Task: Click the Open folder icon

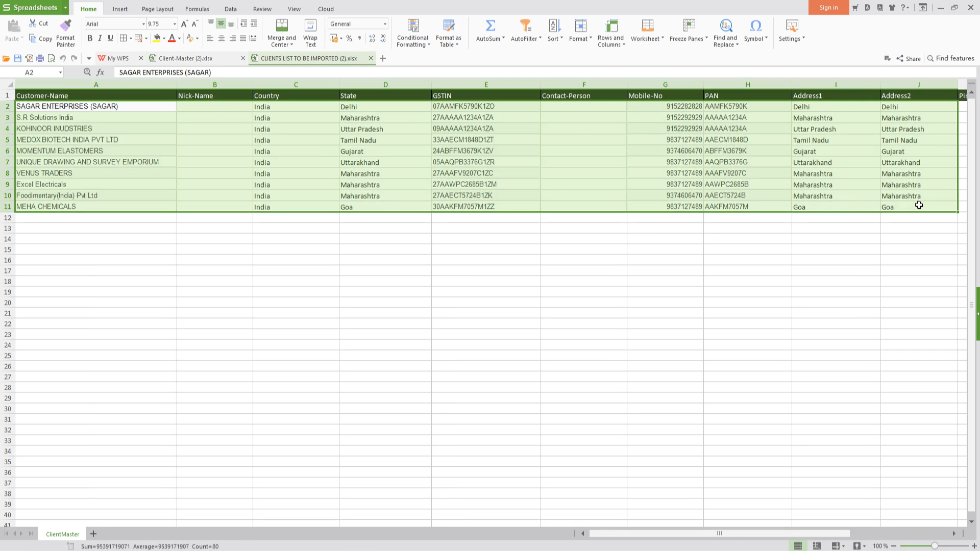Action: coord(6,58)
